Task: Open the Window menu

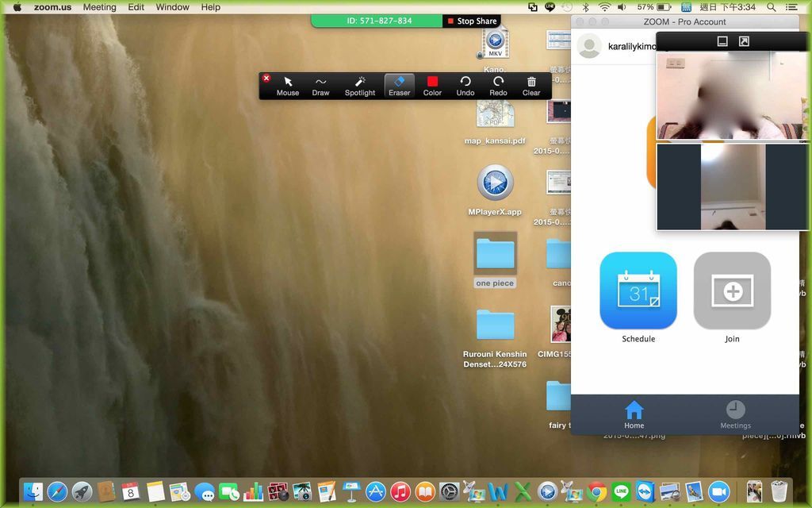Action: [172, 7]
